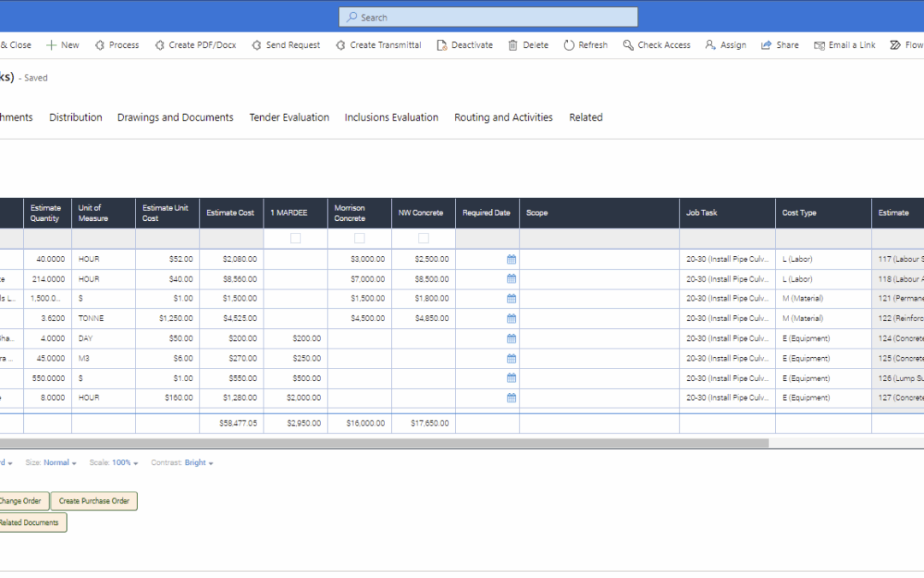Click the Create Purchase Order button

click(93, 501)
